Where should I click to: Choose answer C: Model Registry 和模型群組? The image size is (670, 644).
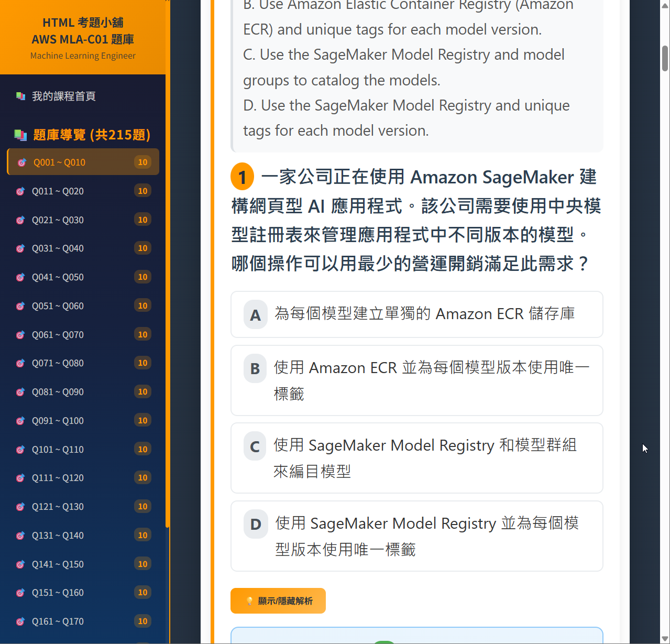417,458
